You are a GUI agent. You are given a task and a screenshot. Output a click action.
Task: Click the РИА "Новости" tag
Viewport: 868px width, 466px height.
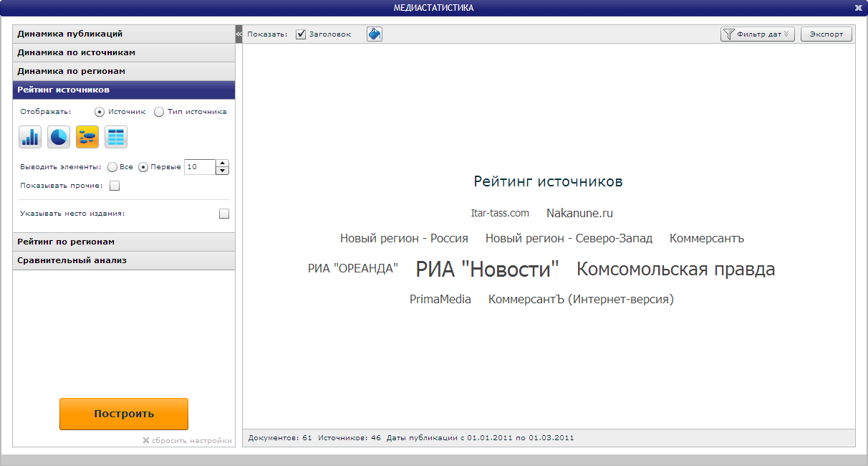(487, 269)
